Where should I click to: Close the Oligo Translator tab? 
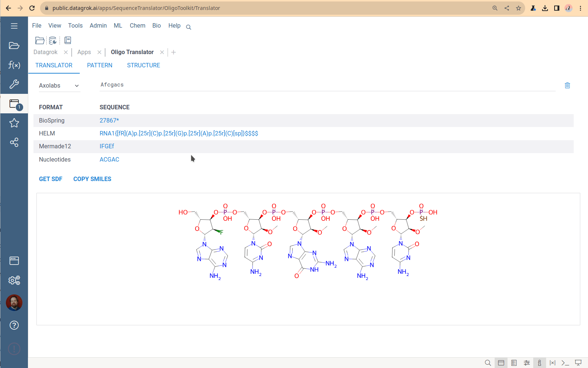162,52
